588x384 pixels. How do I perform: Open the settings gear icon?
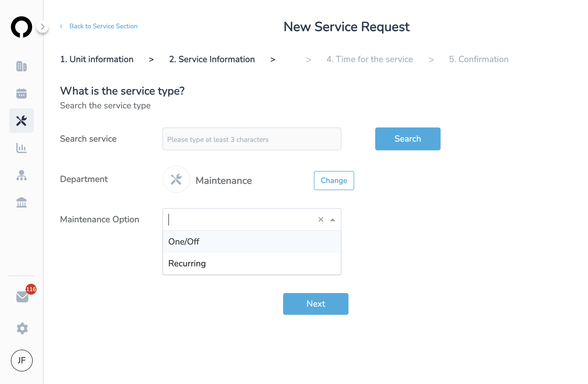pos(22,328)
